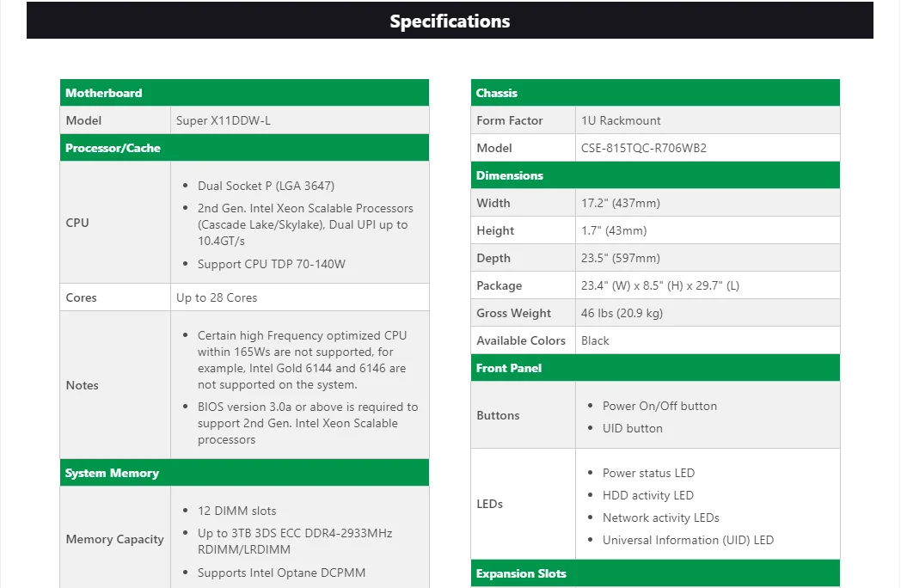Image resolution: width=901 pixels, height=588 pixels.
Task: Select the Up to 28 Cores value
Action: 217,297
